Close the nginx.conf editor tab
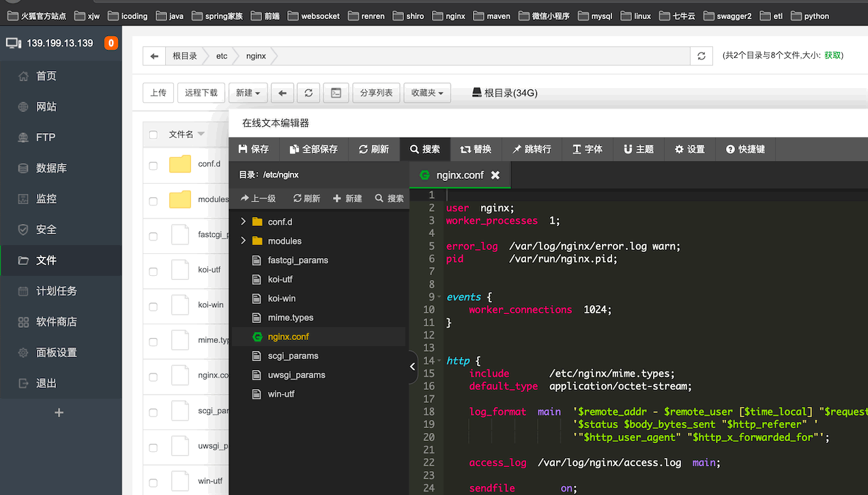 click(x=495, y=175)
